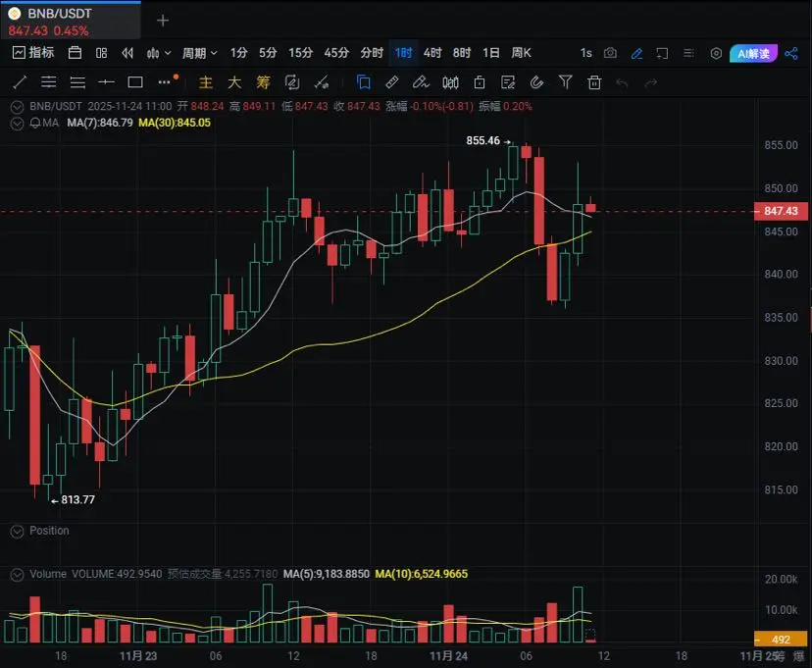Take a chart screenshot with camera icon
The width and height of the screenshot is (812, 668).
coord(611,53)
